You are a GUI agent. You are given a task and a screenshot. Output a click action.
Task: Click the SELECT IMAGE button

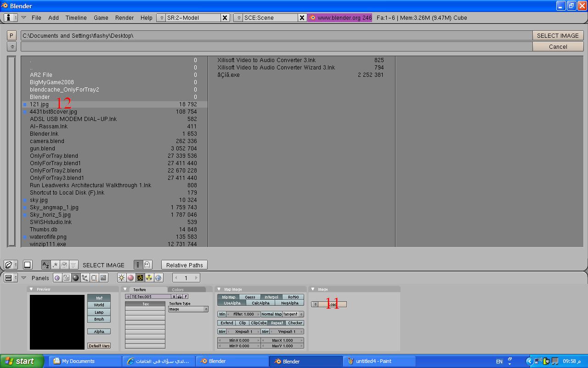558,35
